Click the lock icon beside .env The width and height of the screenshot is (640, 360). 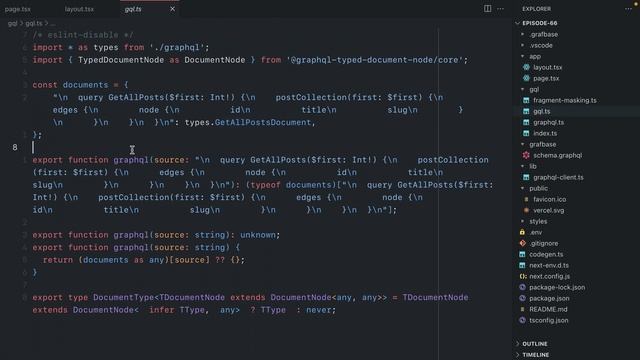pos(522,232)
